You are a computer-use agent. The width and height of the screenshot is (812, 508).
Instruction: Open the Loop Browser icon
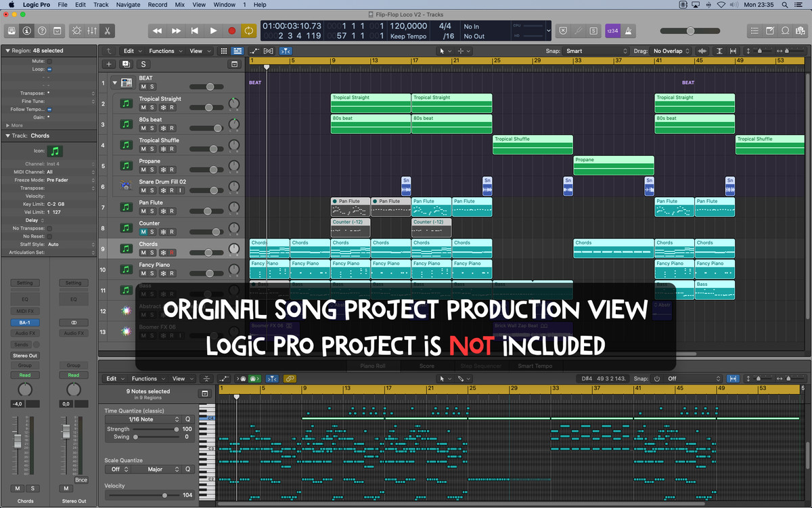(786, 30)
